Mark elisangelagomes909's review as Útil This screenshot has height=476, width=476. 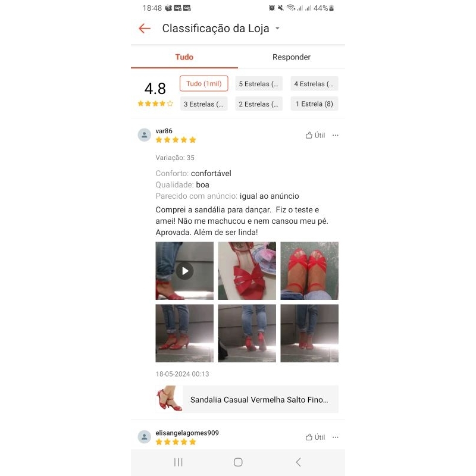click(x=315, y=437)
